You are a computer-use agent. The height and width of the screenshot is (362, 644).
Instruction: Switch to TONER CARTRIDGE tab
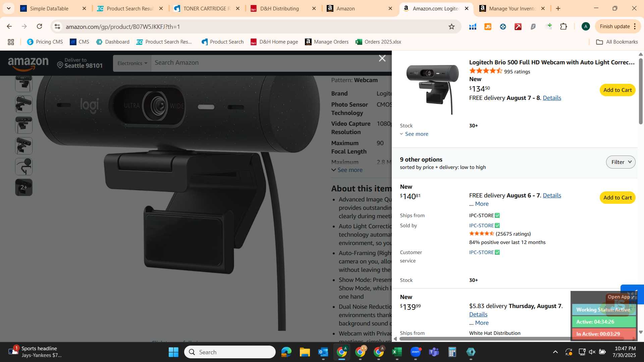pos(207,9)
